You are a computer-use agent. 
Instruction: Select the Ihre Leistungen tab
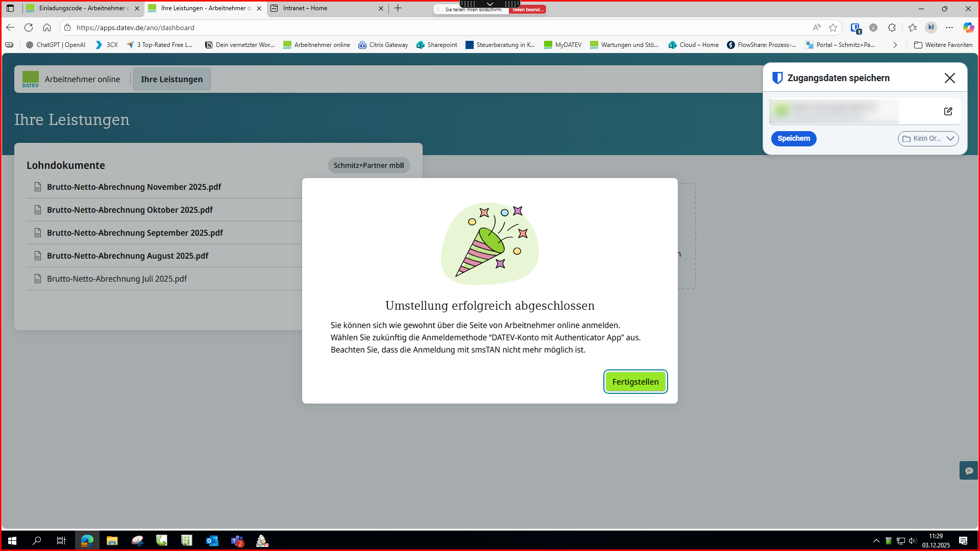pos(171,79)
